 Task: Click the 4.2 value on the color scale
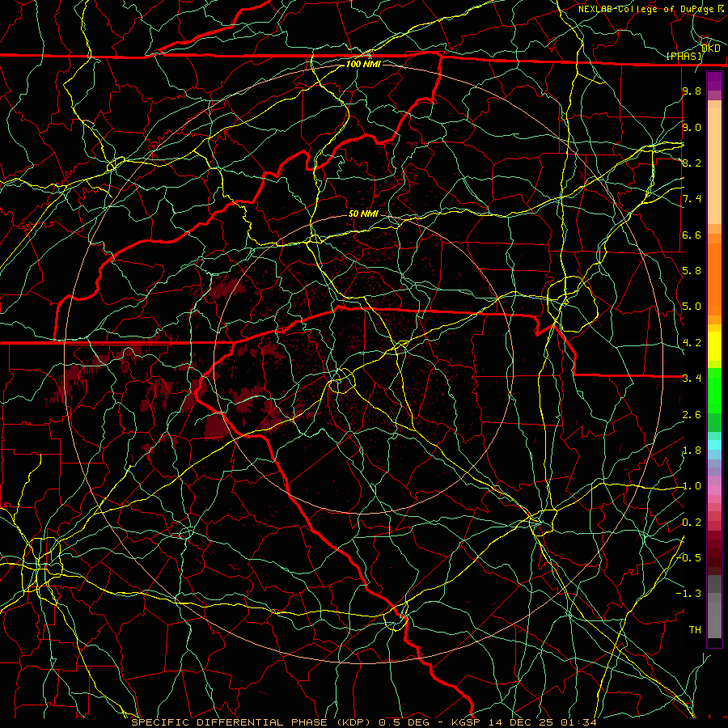pos(692,343)
